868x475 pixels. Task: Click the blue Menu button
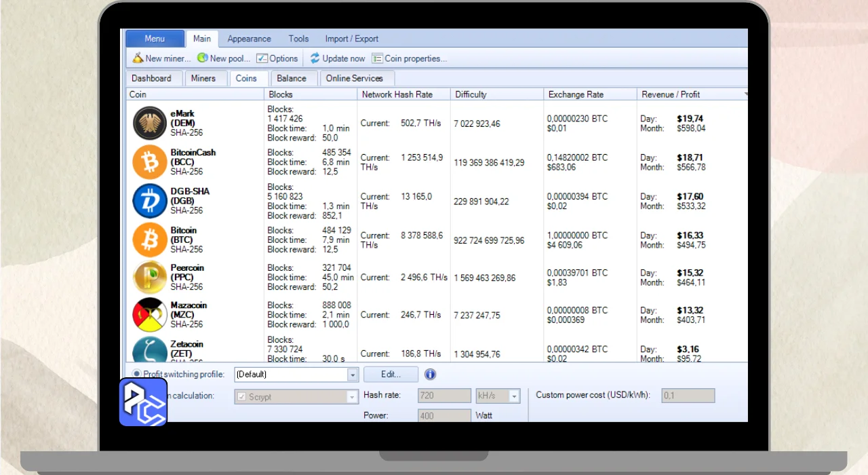[x=155, y=39]
